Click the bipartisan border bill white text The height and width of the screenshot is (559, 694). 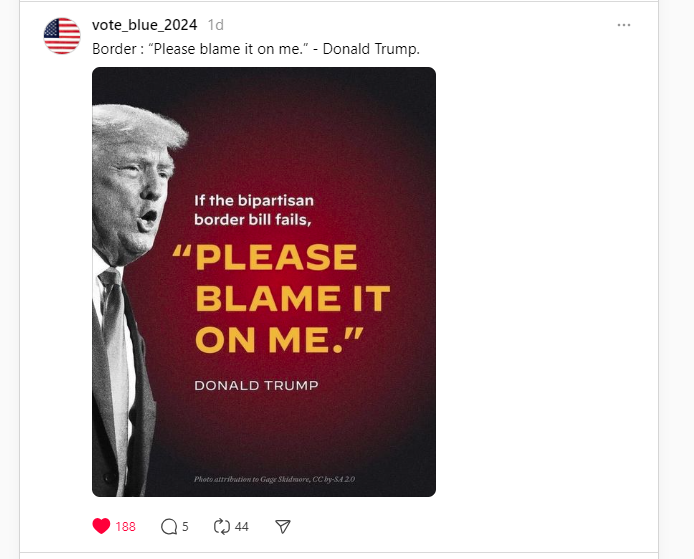253,210
